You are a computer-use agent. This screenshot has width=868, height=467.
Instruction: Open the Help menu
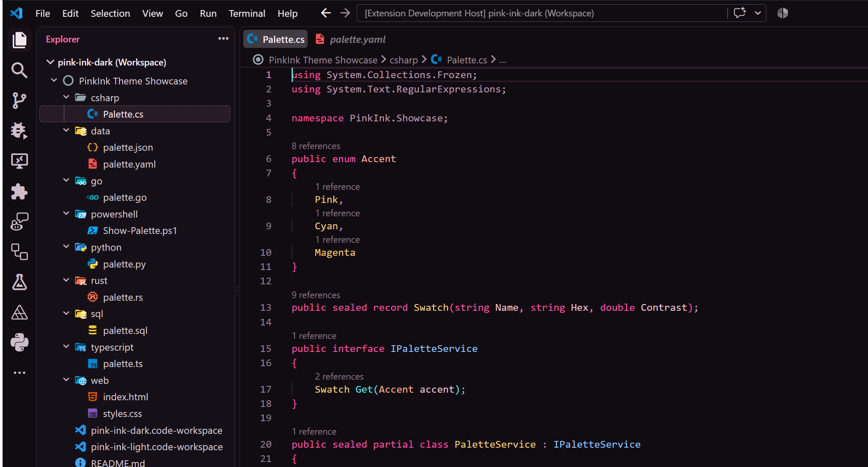pyautogui.click(x=287, y=13)
